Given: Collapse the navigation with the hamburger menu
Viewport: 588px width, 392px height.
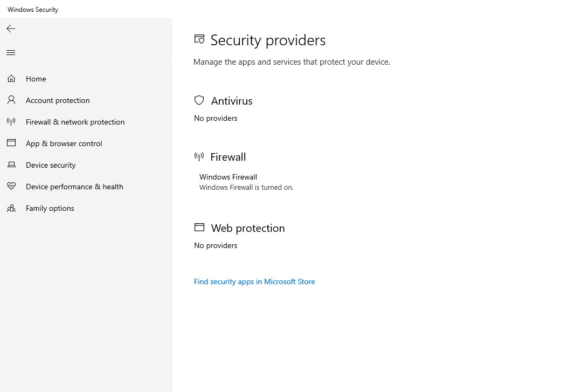Looking at the screenshot, I should pos(10,52).
